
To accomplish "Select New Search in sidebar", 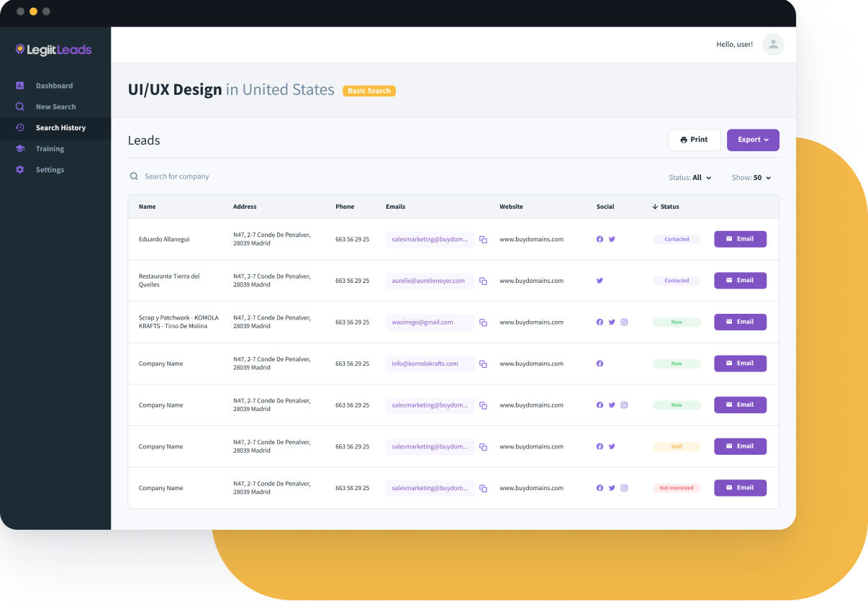I will coord(55,107).
